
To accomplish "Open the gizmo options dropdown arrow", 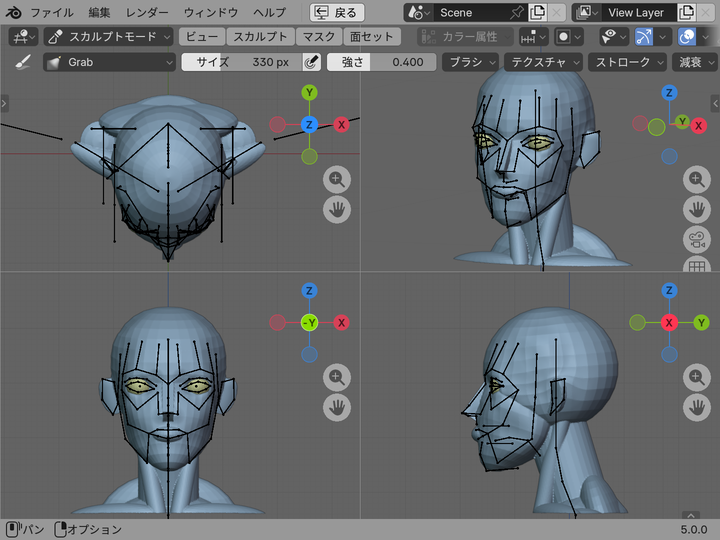I will (662, 37).
